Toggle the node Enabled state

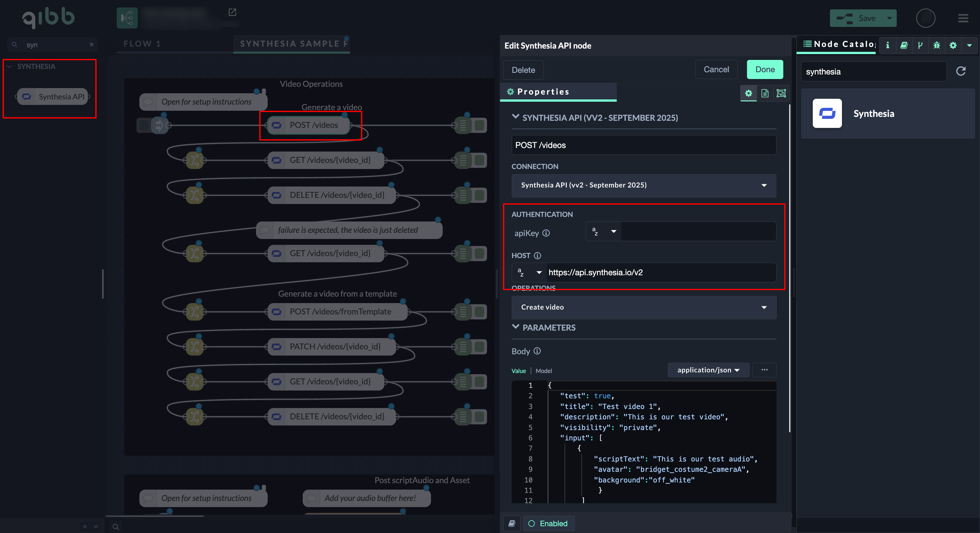(x=548, y=524)
